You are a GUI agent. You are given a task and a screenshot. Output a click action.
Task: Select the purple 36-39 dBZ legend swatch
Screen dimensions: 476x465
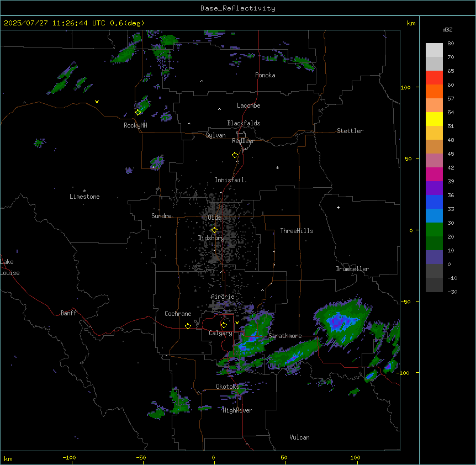click(434, 188)
